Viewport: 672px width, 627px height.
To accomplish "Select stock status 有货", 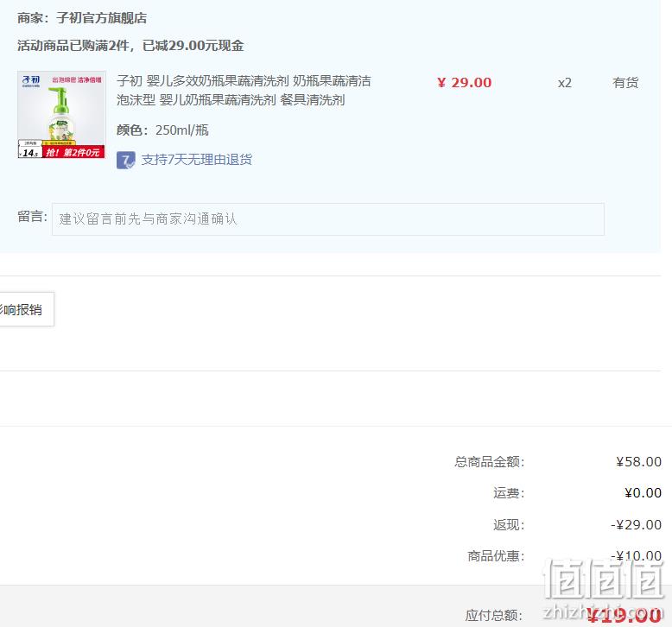I will click(625, 82).
